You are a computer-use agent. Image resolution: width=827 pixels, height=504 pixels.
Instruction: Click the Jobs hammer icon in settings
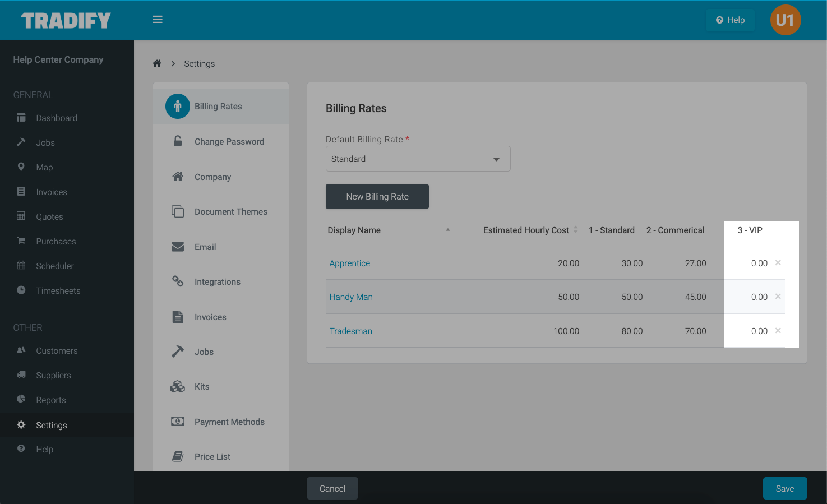[x=178, y=352]
